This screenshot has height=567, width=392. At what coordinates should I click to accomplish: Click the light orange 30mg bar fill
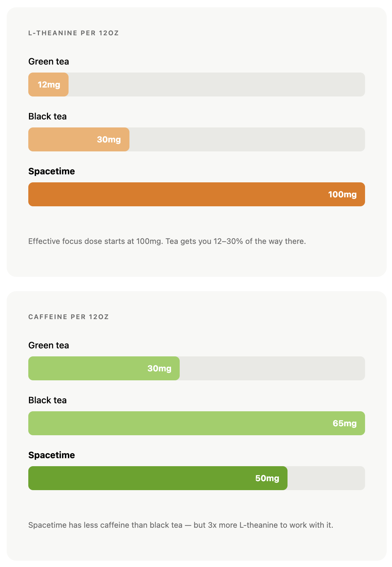(x=79, y=139)
